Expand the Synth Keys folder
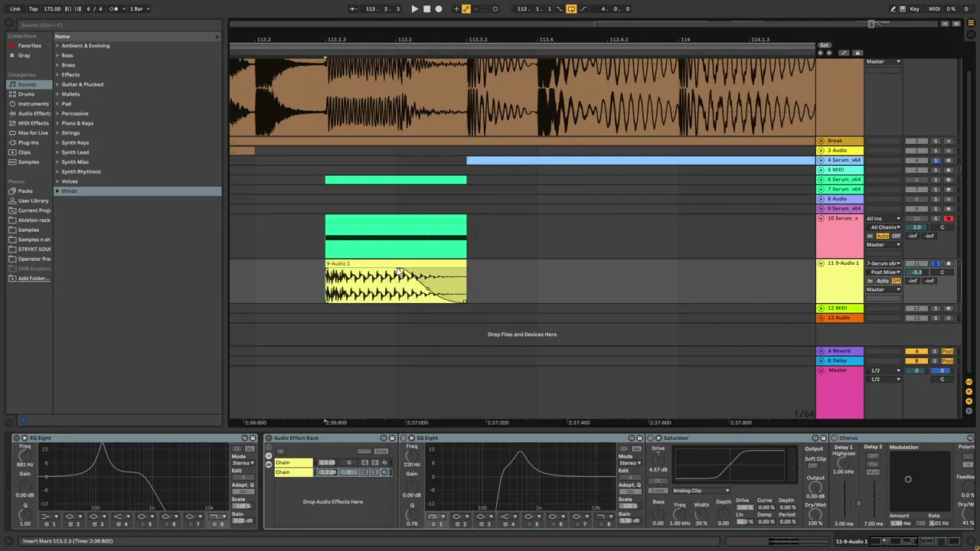 [57, 142]
